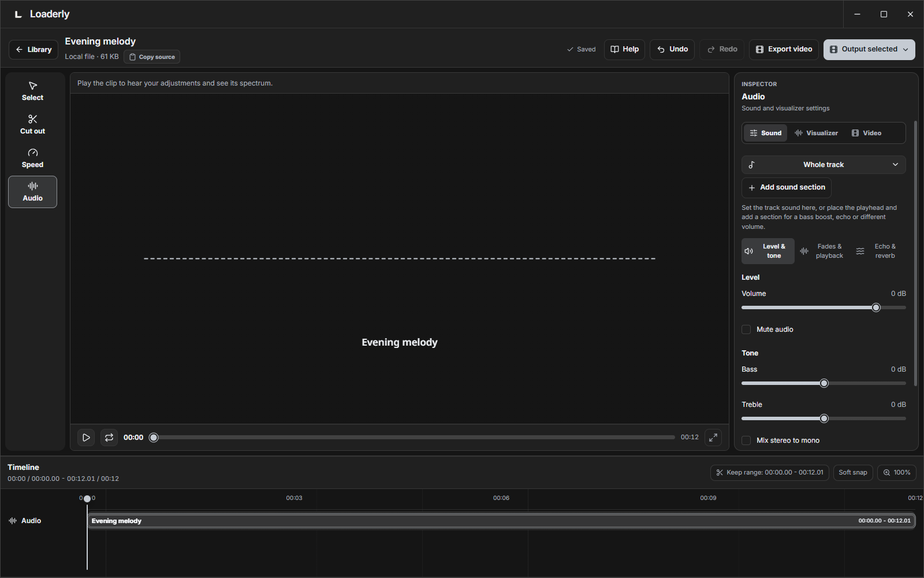The width and height of the screenshot is (924, 578).
Task: Click the Evening melody title text
Action: pos(100,42)
